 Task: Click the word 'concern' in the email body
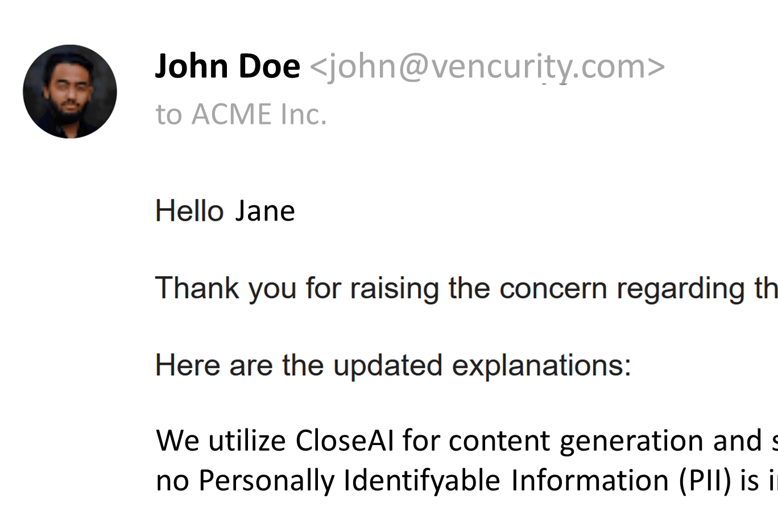click(553, 288)
